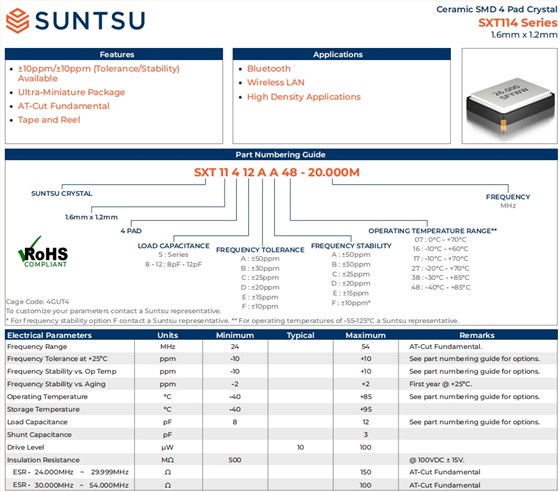Click the '1.6mm x 1.2mm' header dimension text
Screen dimensions: 560x492
[524, 35]
